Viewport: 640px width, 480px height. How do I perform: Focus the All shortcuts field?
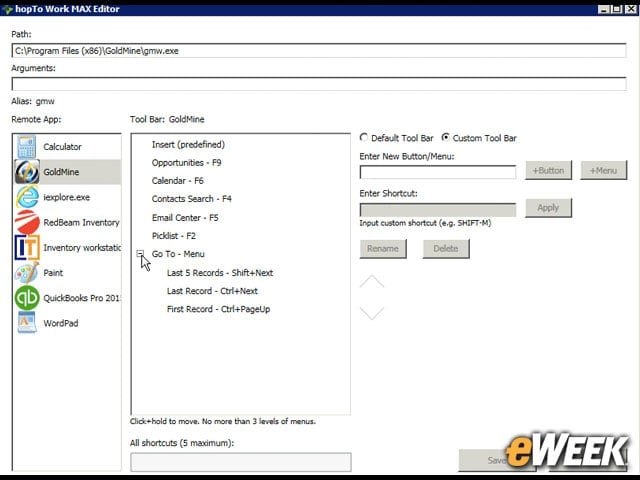point(241,462)
